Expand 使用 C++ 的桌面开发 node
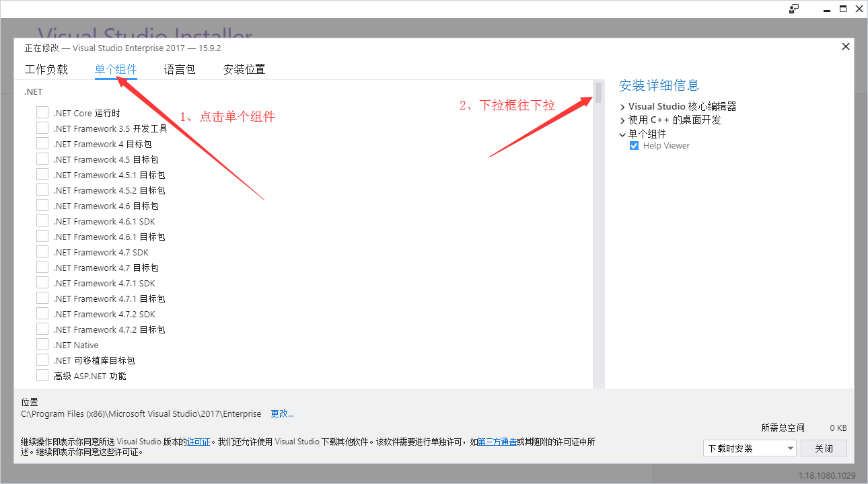The image size is (868, 484). point(622,120)
